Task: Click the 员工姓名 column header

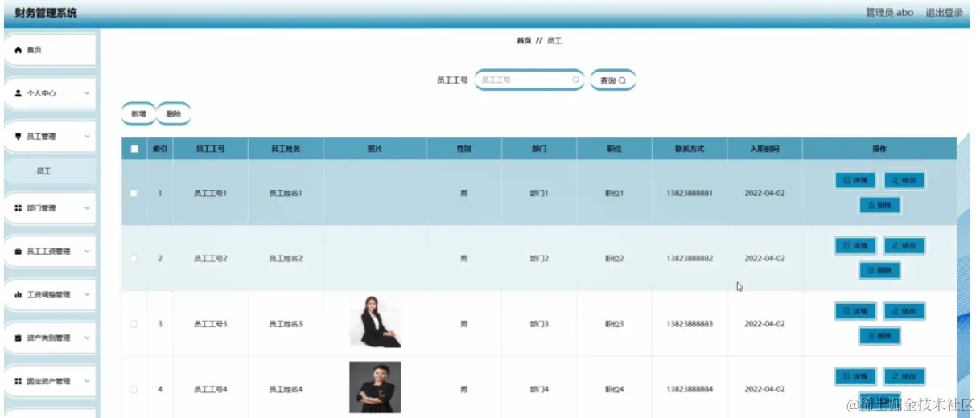Action: click(x=286, y=149)
